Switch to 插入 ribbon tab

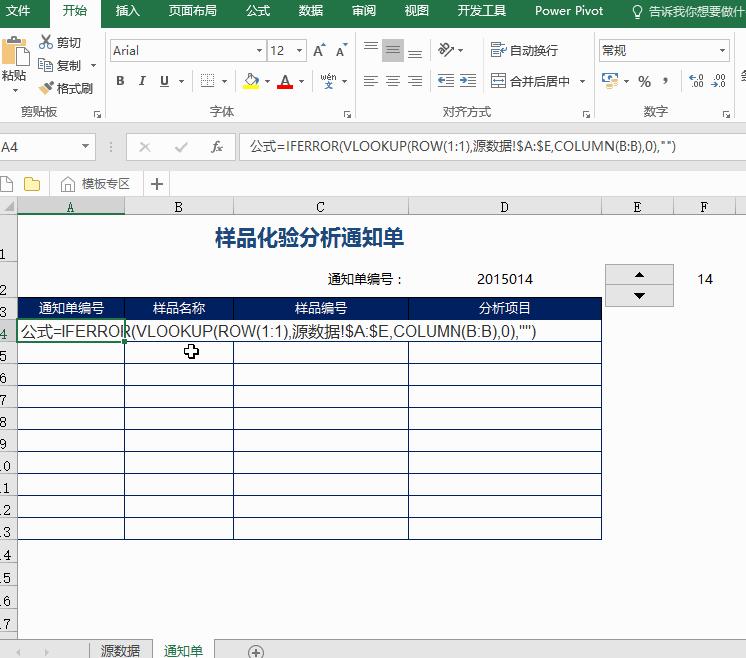pos(127,10)
